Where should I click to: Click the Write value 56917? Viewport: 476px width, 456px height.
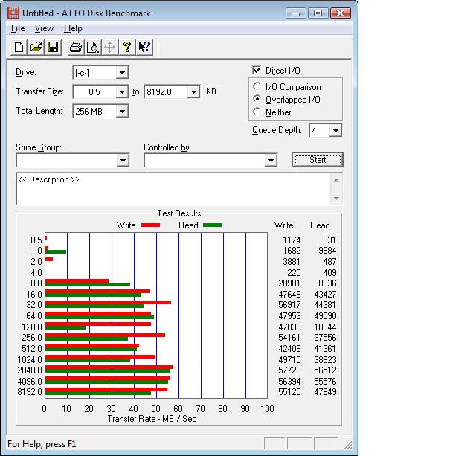289,305
